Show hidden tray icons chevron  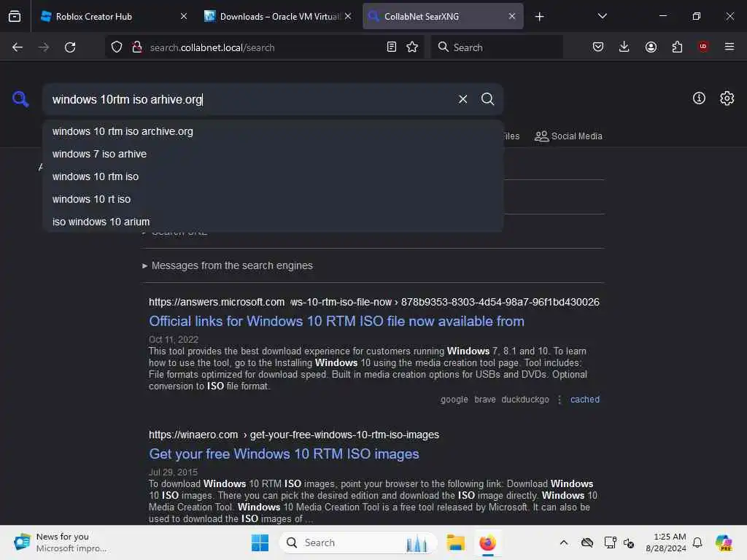[x=564, y=542]
